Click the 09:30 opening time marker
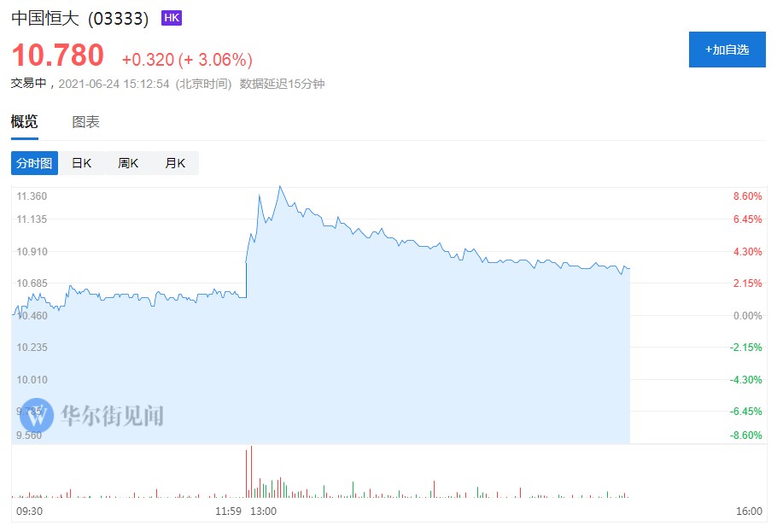This screenshot has width=777, height=532. click(x=28, y=512)
